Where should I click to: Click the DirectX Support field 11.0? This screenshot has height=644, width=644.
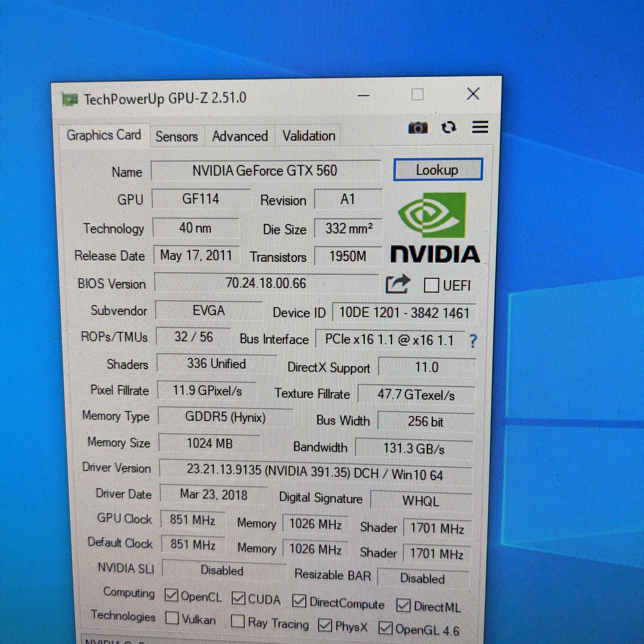coord(427,367)
